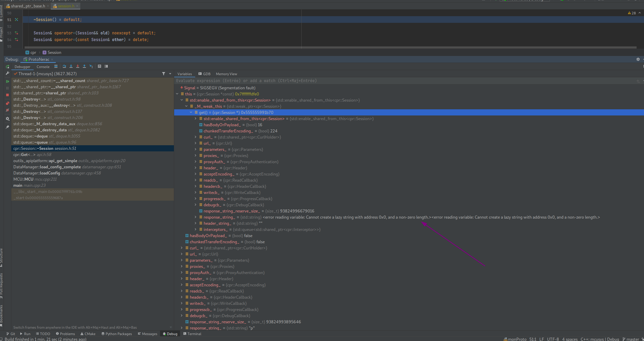Rerun ProtoNerac debug session icon
The width and height of the screenshot is (644, 341).
pos(7,67)
